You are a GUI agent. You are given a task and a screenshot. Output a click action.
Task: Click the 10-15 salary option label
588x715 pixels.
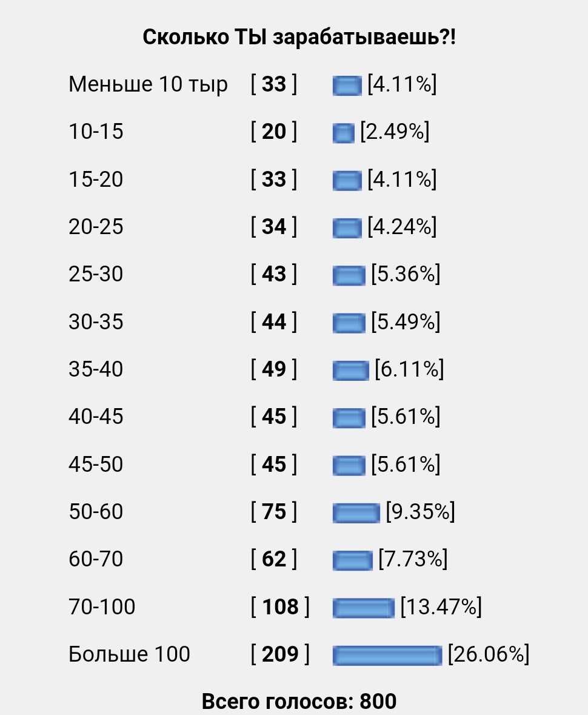coord(96,132)
